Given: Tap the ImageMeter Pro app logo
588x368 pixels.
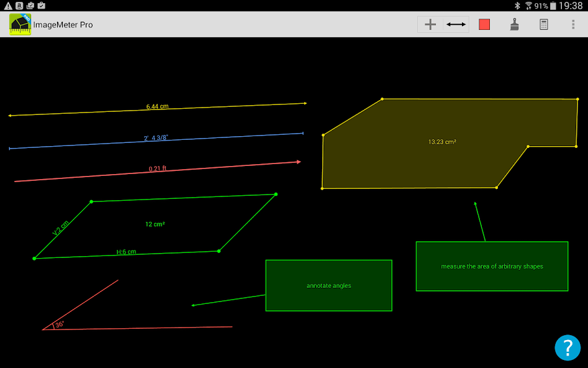Looking at the screenshot, I should pos(20,24).
